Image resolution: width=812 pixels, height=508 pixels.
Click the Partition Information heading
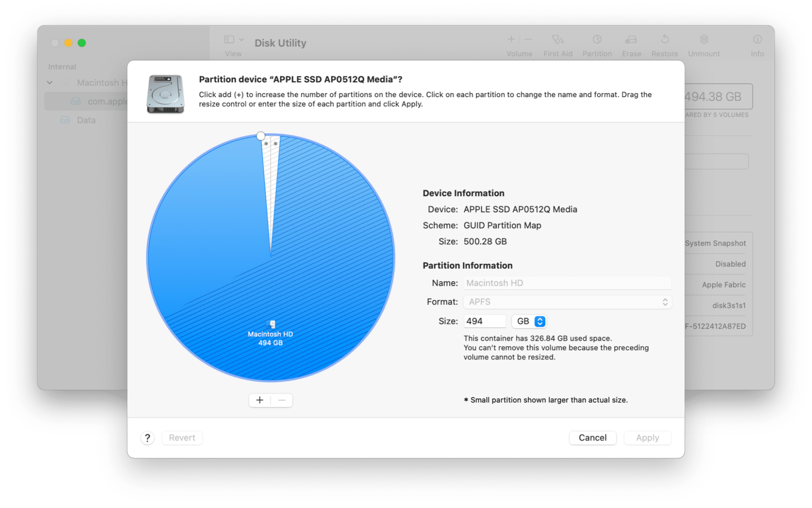tap(468, 266)
